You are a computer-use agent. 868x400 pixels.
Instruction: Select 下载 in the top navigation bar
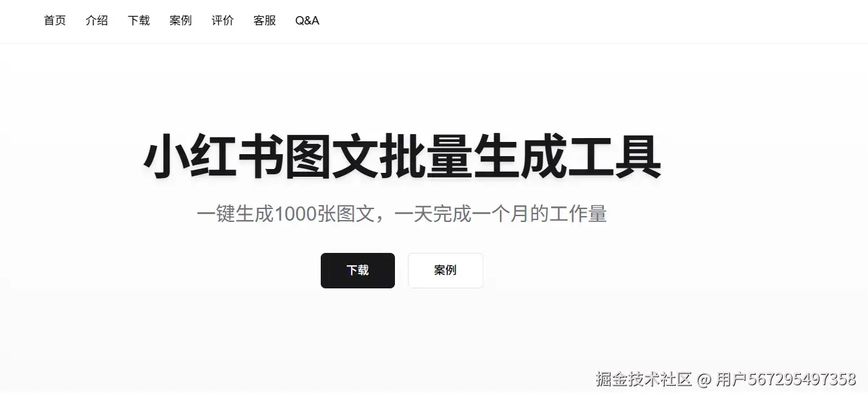[x=139, y=21]
